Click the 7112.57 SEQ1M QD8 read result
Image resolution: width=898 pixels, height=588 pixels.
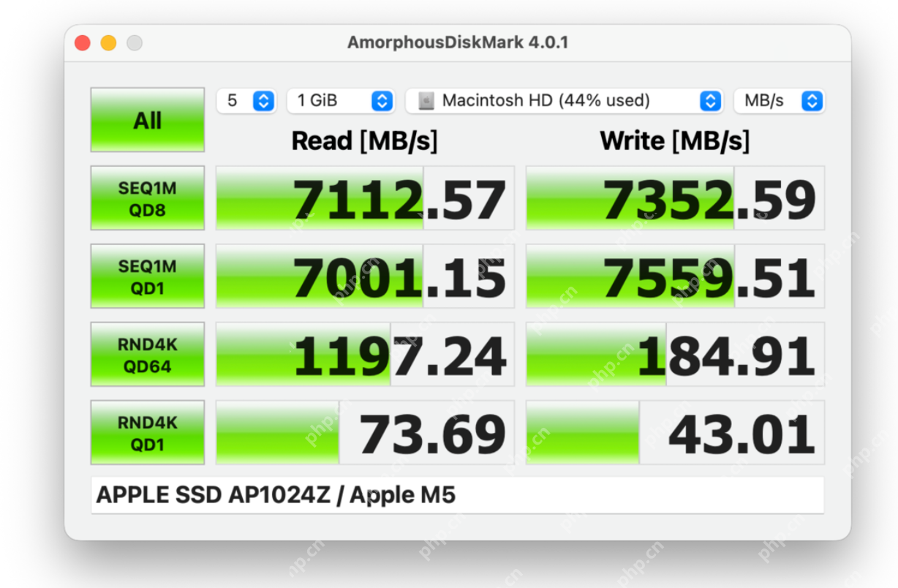365,198
